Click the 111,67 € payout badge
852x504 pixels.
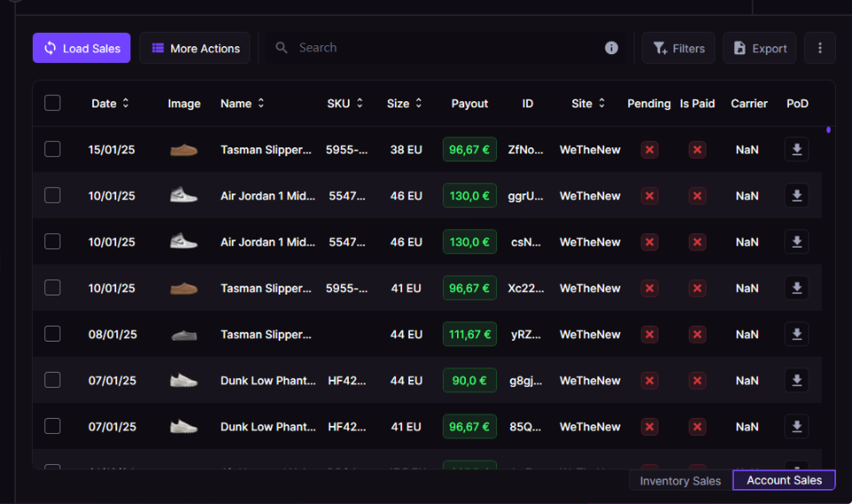pyautogui.click(x=469, y=334)
